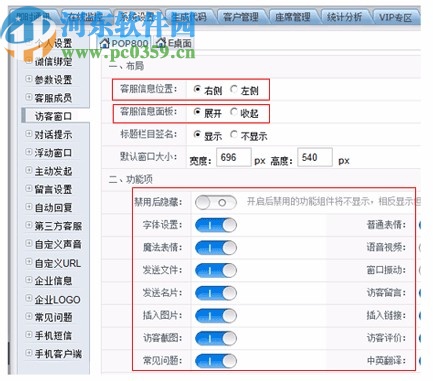
Task: Expand the 自动回复 tree node
Action: pos(29,207)
